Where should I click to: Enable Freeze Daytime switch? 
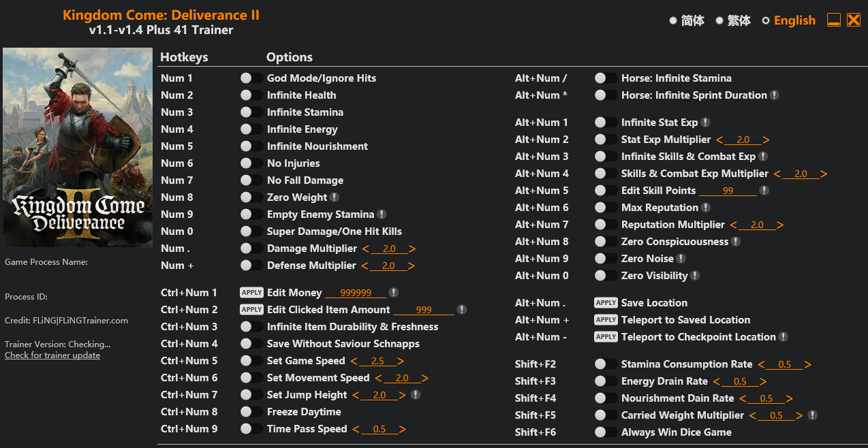click(x=251, y=412)
